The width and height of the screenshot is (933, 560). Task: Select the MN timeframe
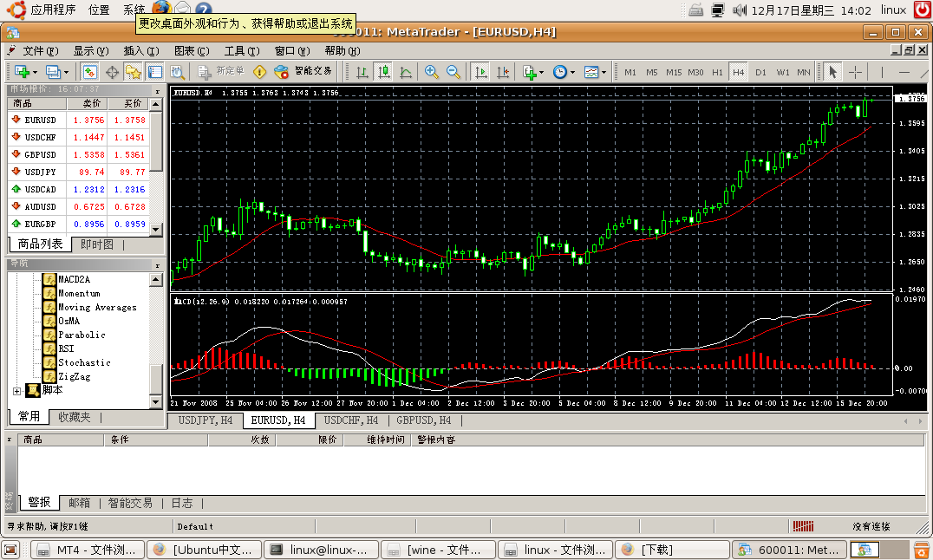(803, 72)
